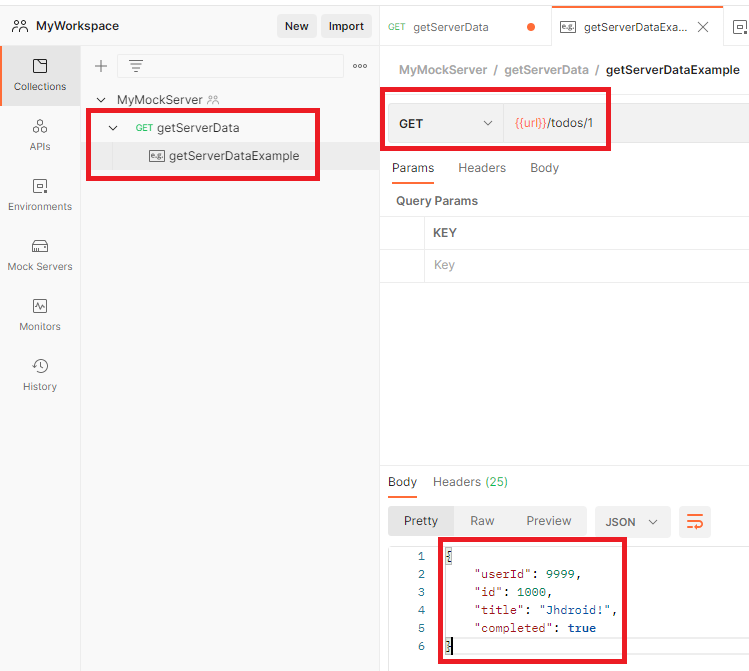This screenshot has width=749, height=671.
Task: Open the History sidebar section
Action: pos(40,375)
